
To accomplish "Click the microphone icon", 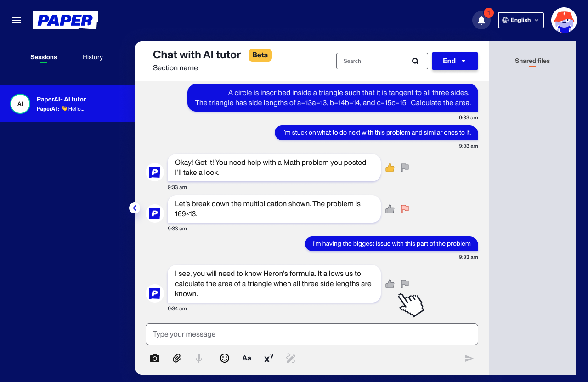I will coord(199,358).
